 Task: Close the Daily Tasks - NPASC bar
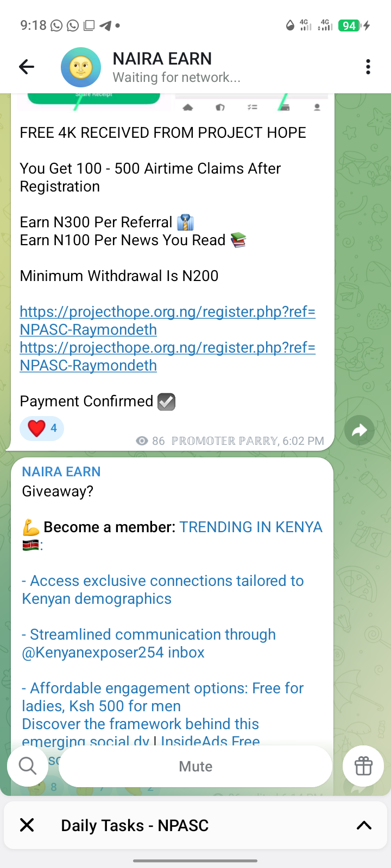(x=27, y=825)
